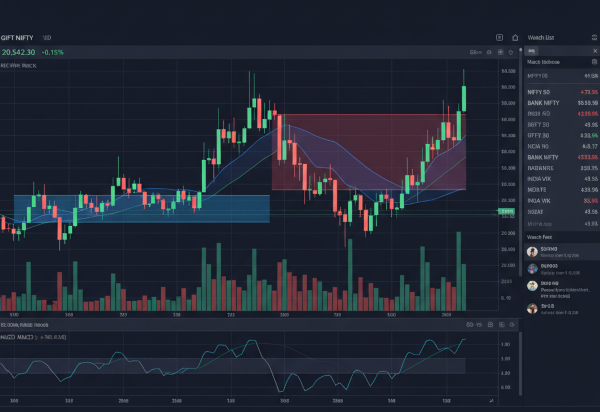Click the square icon beside the home icon

pyautogui.click(x=499, y=37)
